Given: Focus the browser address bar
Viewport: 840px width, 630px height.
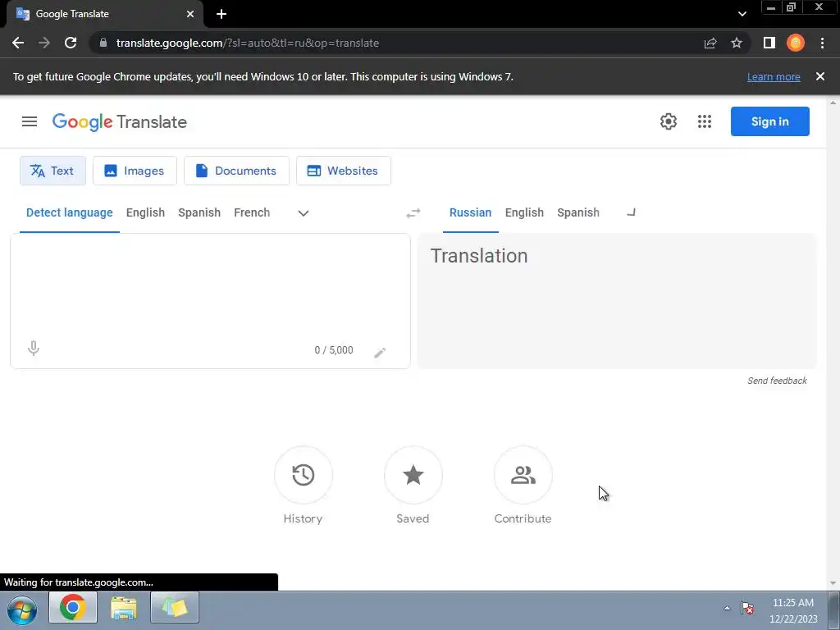Looking at the screenshot, I should coord(396,43).
